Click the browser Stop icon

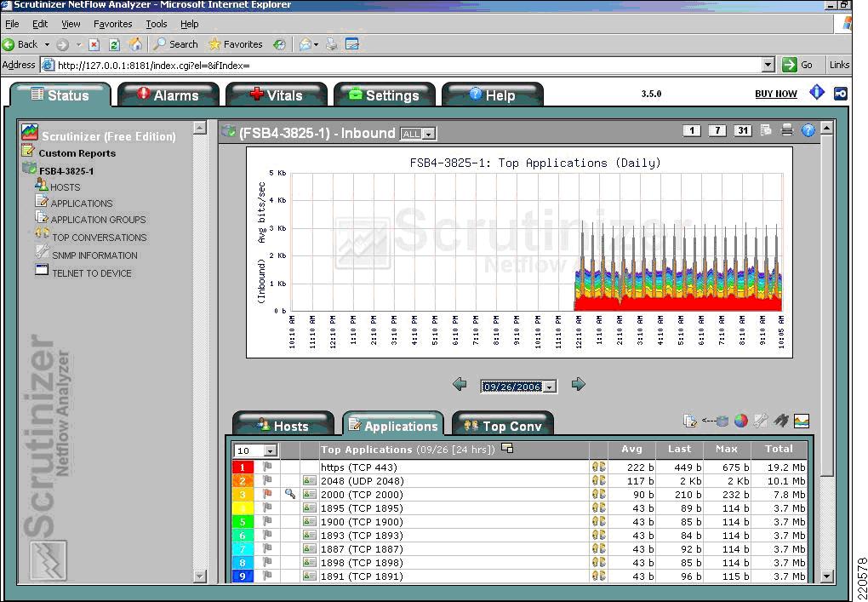[94, 44]
